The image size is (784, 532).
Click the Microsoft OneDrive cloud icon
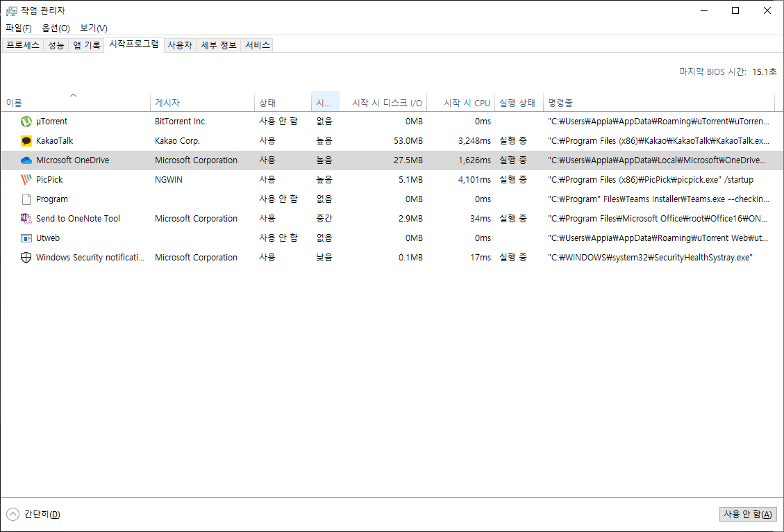click(26, 160)
